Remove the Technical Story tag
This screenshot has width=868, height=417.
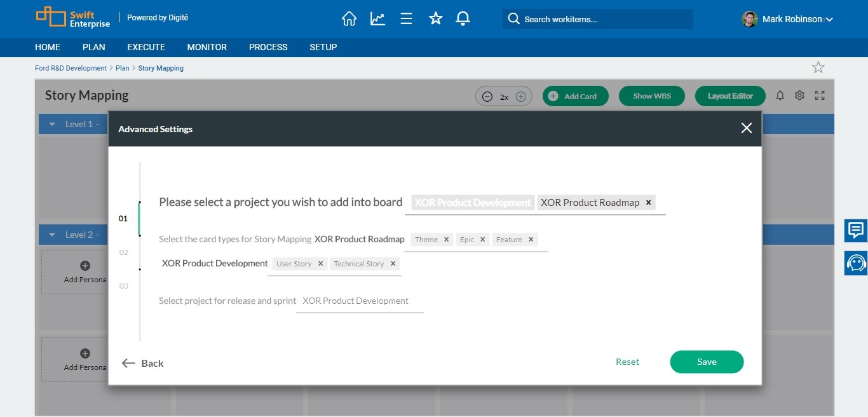click(x=393, y=264)
